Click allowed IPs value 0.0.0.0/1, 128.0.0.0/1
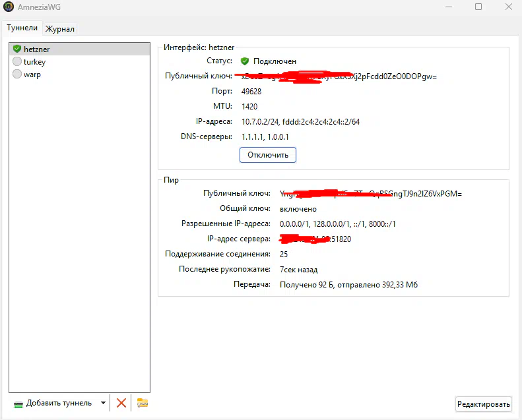This screenshot has height=420, width=522. [338, 224]
